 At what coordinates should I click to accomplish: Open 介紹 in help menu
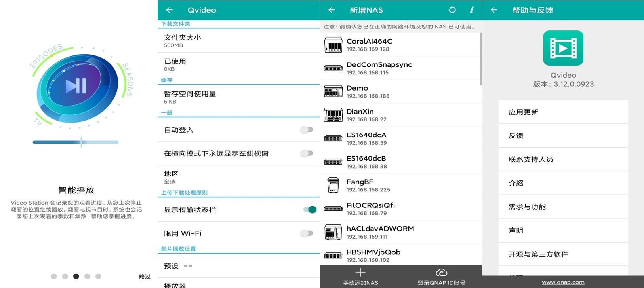563,183
